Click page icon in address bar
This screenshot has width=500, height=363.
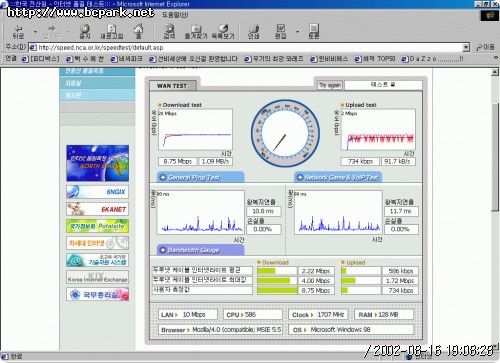coord(33,47)
